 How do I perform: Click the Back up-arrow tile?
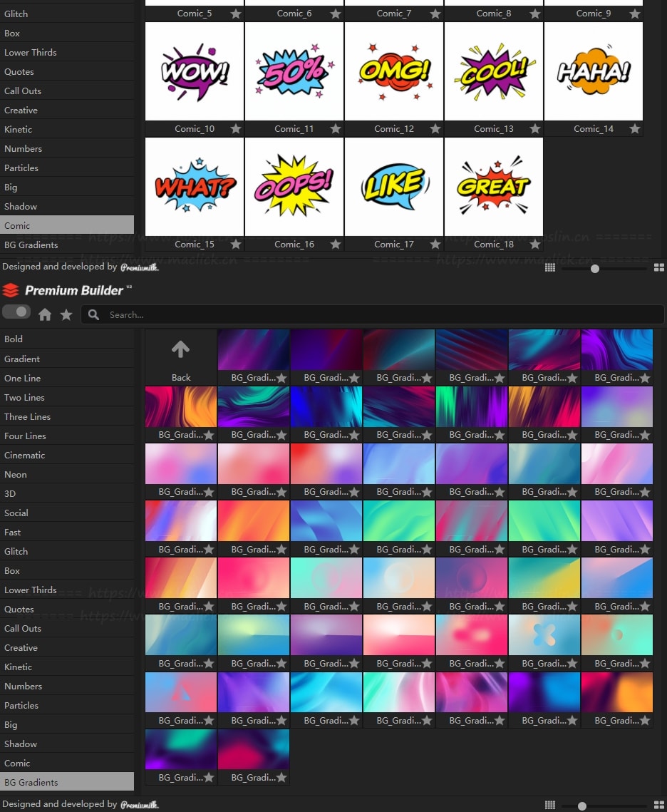coord(180,356)
